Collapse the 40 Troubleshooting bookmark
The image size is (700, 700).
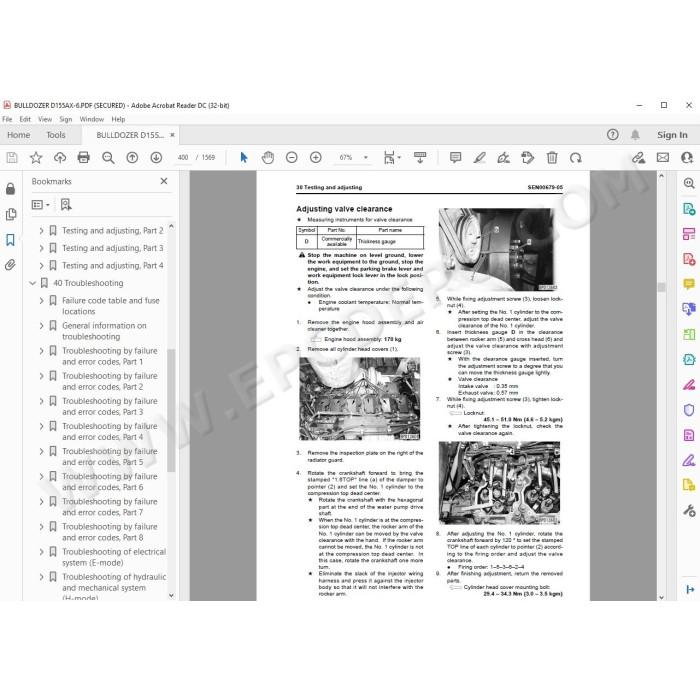coord(32,283)
